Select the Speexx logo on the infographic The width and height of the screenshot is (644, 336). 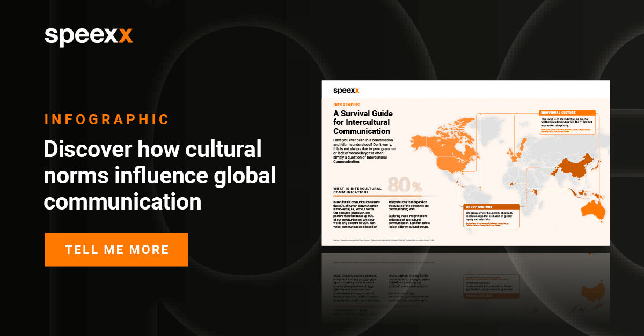[x=346, y=91]
